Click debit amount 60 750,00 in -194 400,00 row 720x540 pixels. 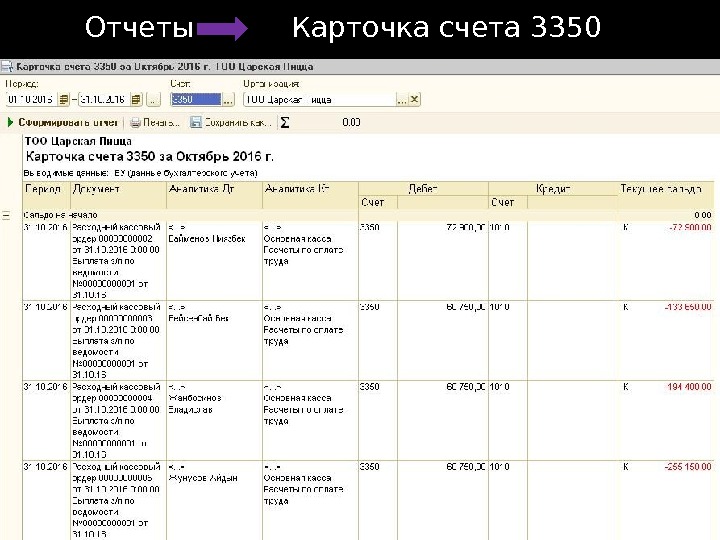point(465,387)
